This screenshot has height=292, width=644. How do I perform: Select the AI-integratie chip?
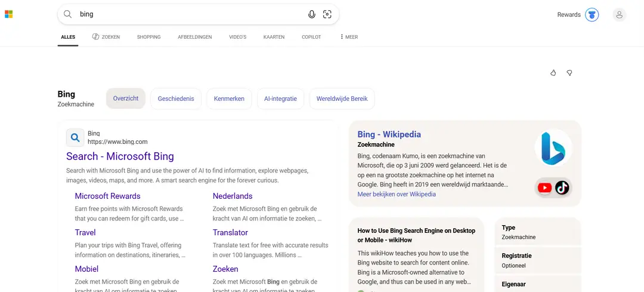point(280,99)
